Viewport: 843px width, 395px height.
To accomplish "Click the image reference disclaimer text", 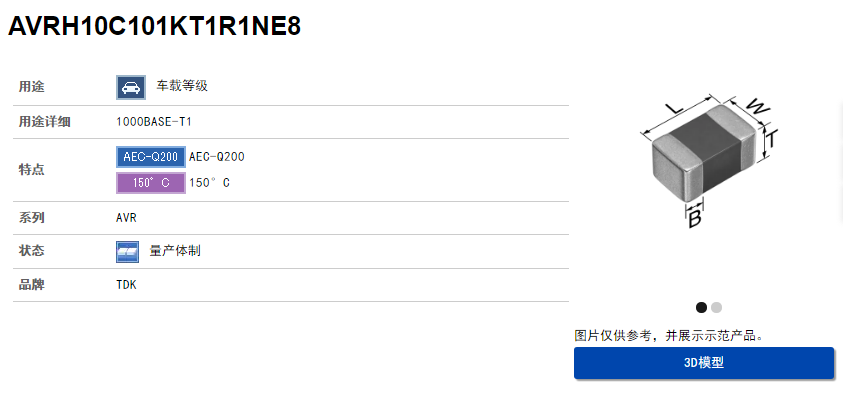I will tap(669, 336).
